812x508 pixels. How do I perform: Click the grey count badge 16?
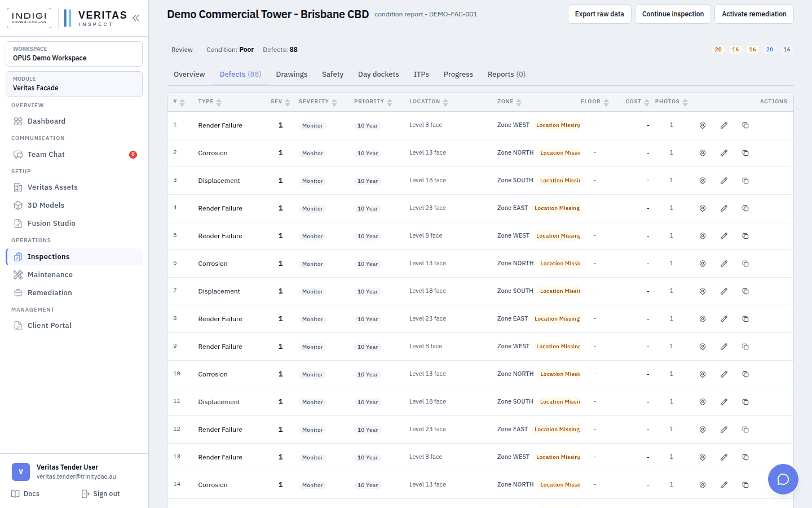(787, 50)
